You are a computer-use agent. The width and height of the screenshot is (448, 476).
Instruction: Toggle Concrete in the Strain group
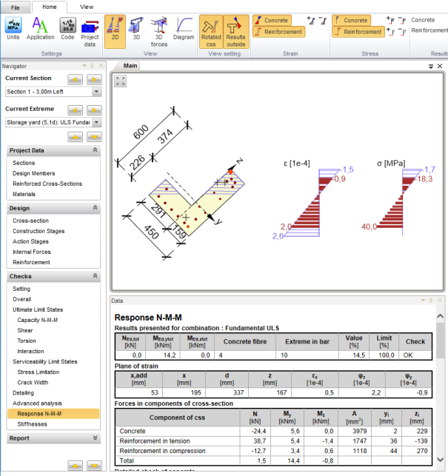[278, 20]
